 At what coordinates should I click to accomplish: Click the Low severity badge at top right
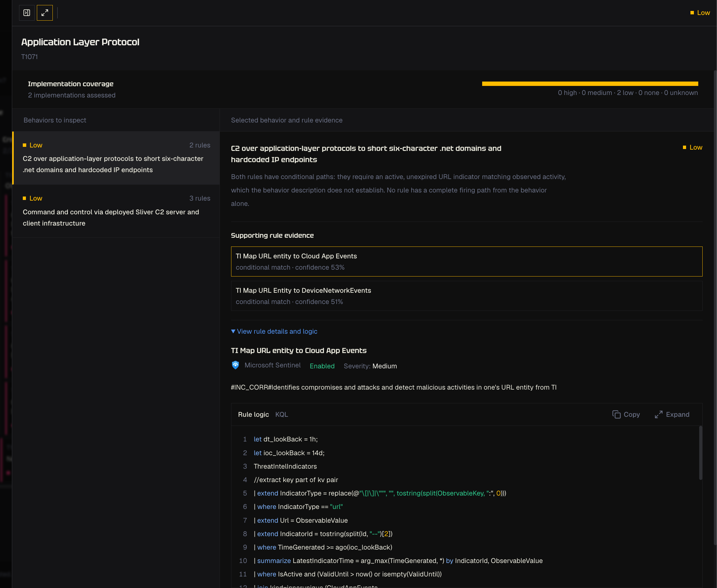700,13
